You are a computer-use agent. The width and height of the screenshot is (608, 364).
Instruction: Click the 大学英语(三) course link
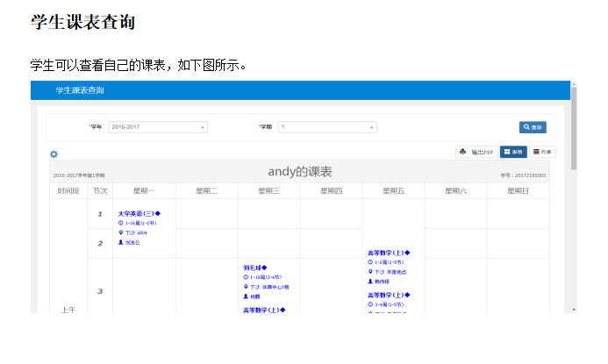(x=139, y=213)
